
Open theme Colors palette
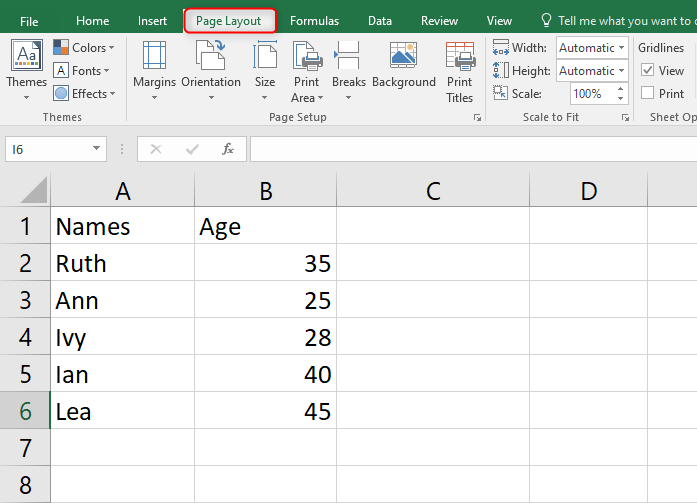84,48
